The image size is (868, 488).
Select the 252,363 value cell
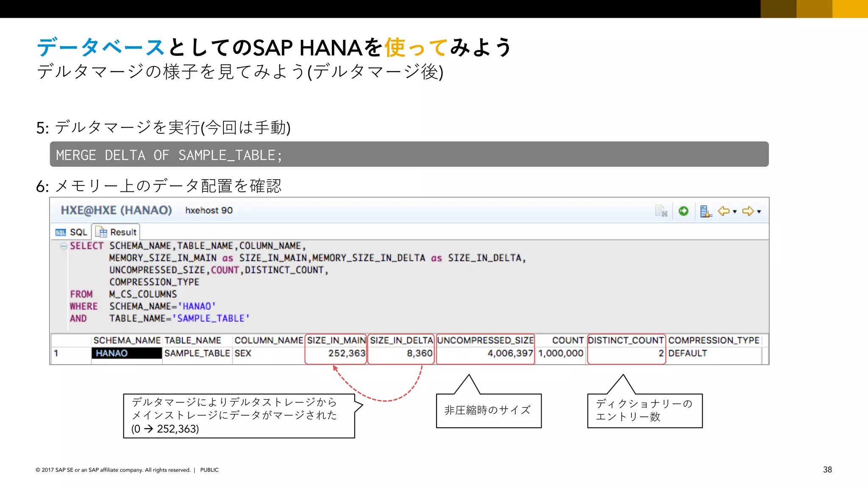(336, 353)
